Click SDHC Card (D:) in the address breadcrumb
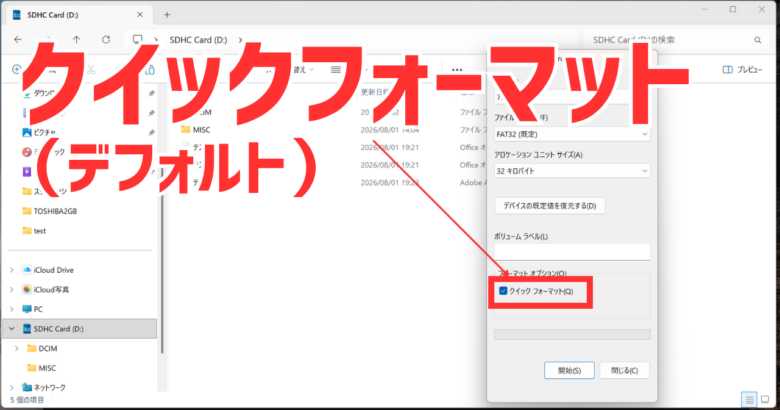This screenshot has height=410, width=780. [x=198, y=40]
